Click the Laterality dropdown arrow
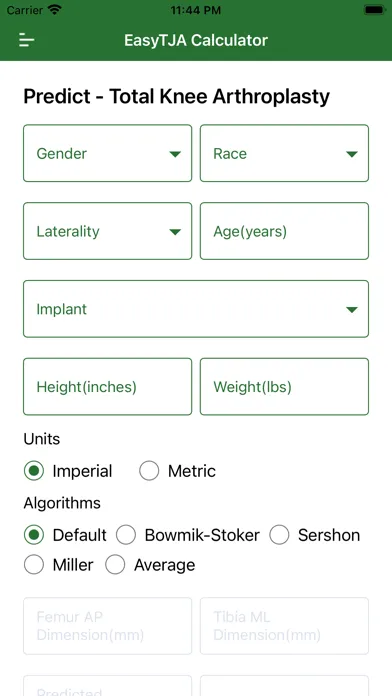Viewport: 392px width, 696px height. coord(175,232)
